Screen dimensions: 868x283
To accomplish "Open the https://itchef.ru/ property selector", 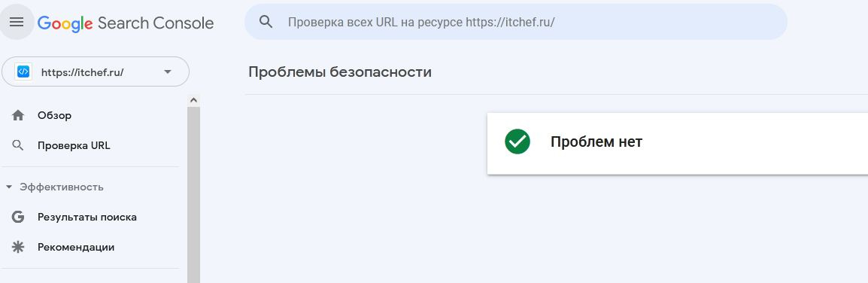I will click(96, 72).
